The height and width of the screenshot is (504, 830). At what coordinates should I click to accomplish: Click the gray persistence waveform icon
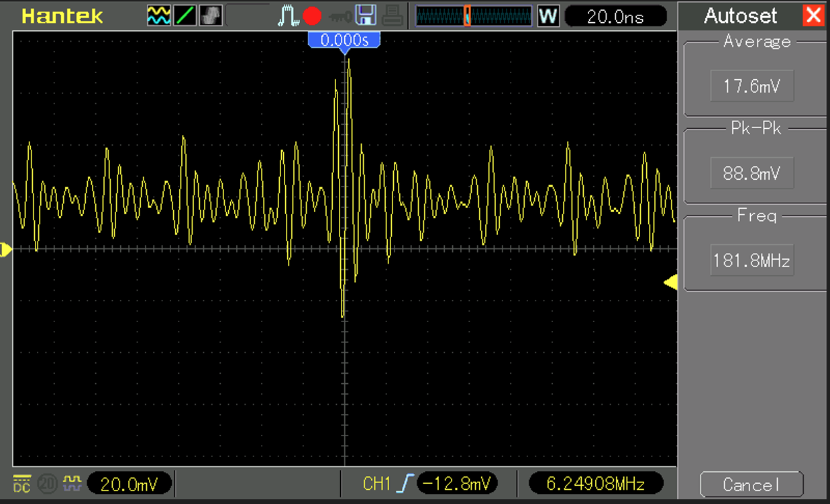tap(211, 15)
